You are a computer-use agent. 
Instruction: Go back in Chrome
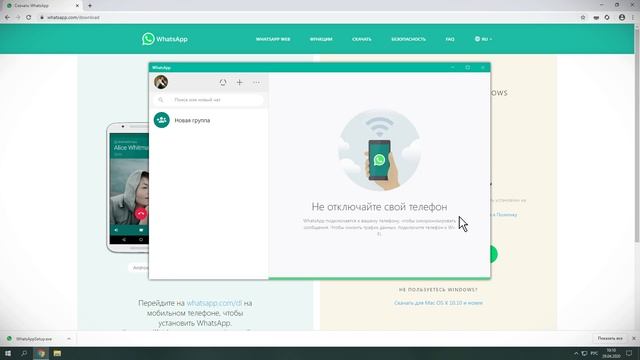7,17
